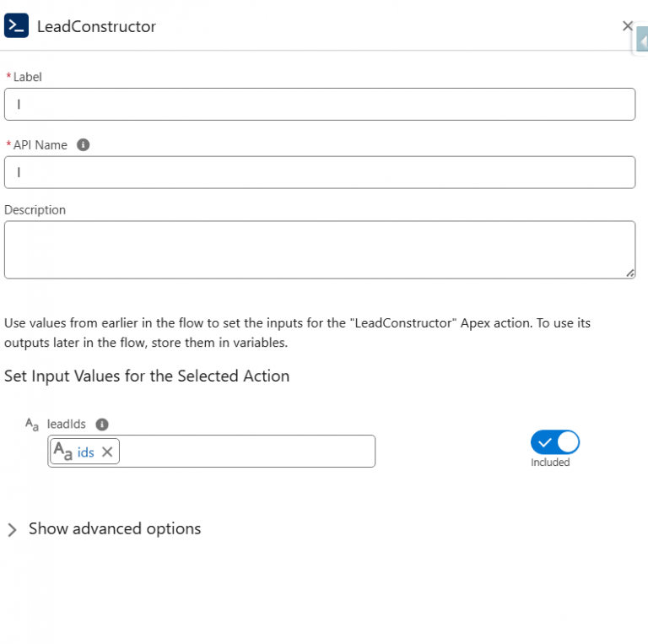648x644 pixels.
Task: Expand the advanced options chevron
Action: click(13, 530)
